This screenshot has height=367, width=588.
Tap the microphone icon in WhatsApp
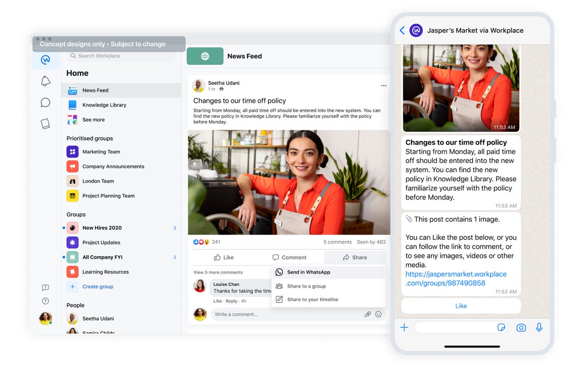[x=539, y=327]
